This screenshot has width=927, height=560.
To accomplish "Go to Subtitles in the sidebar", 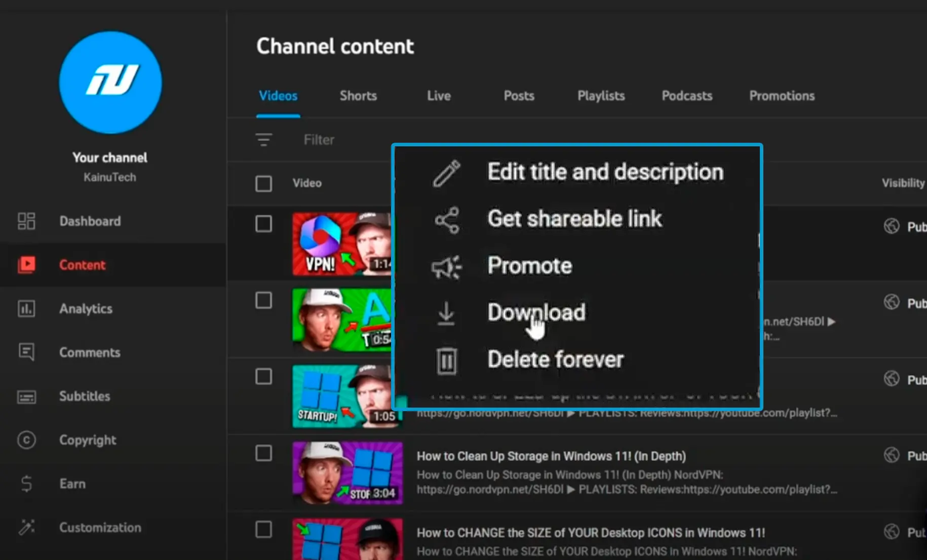I will pyautogui.click(x=84, y=396).
